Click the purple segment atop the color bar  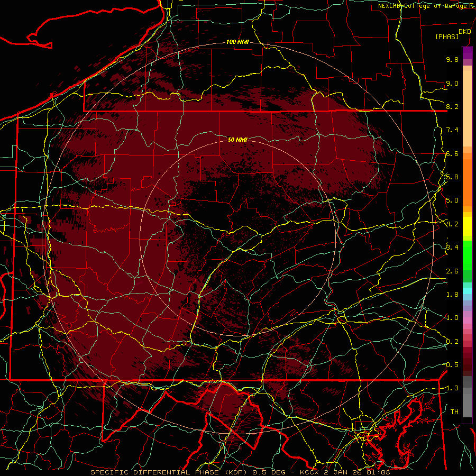[467, 53]
